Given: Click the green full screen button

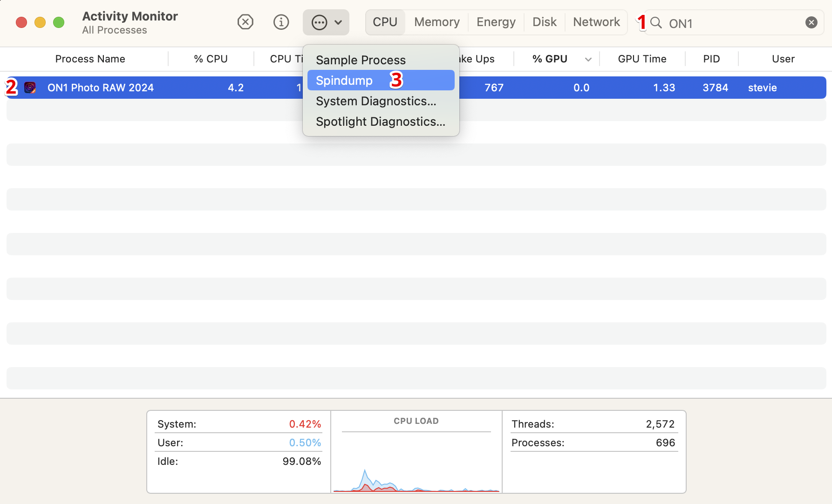Looking at the screenshot, I should 59,22.
